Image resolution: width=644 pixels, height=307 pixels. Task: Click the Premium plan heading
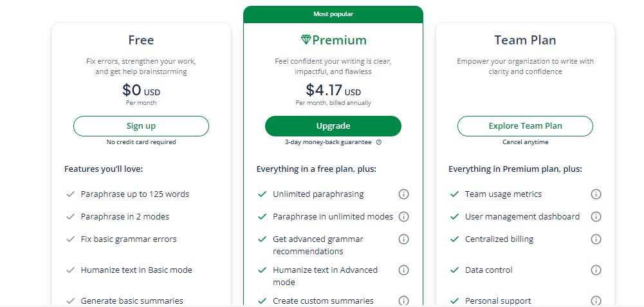[x=339, y=40]
